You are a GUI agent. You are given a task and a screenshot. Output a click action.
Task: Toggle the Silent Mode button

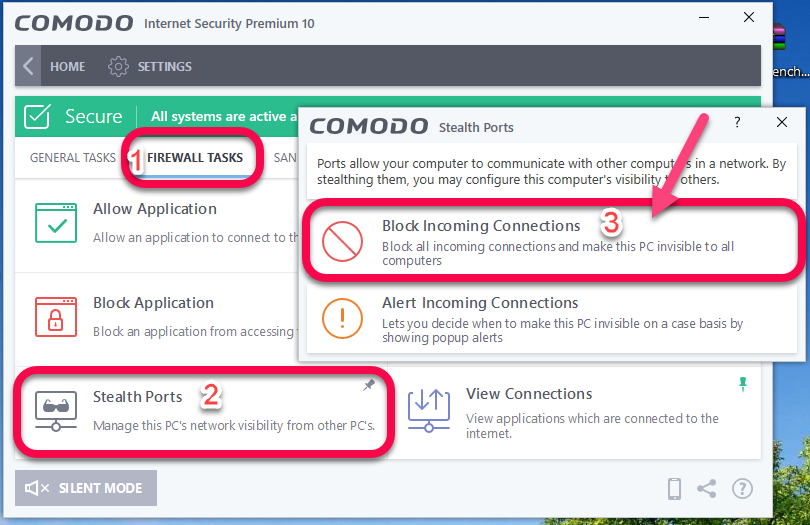[x=86, y=488]
